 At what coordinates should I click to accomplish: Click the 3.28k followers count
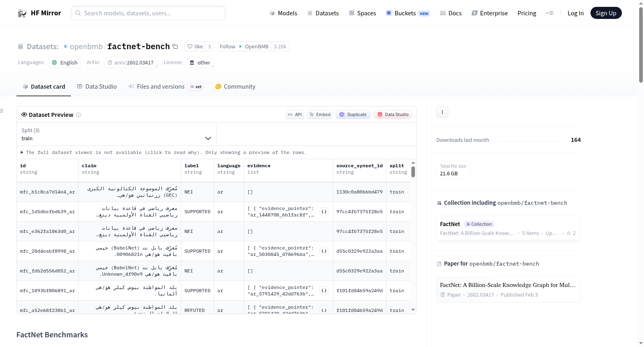(x=280, y=46)
